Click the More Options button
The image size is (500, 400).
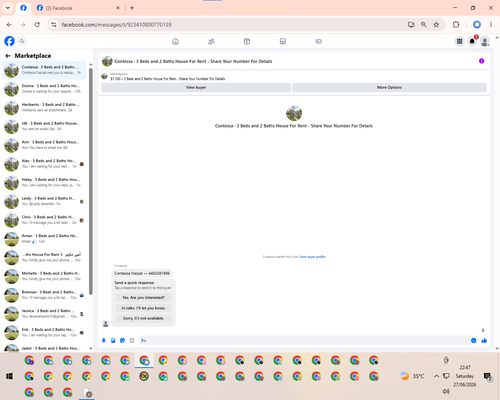tap(389, 87)
